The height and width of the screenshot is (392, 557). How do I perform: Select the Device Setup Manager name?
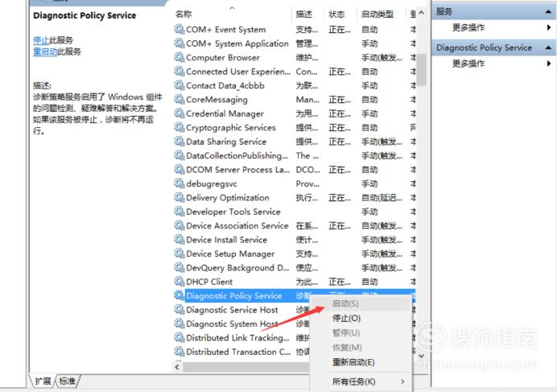230,254
